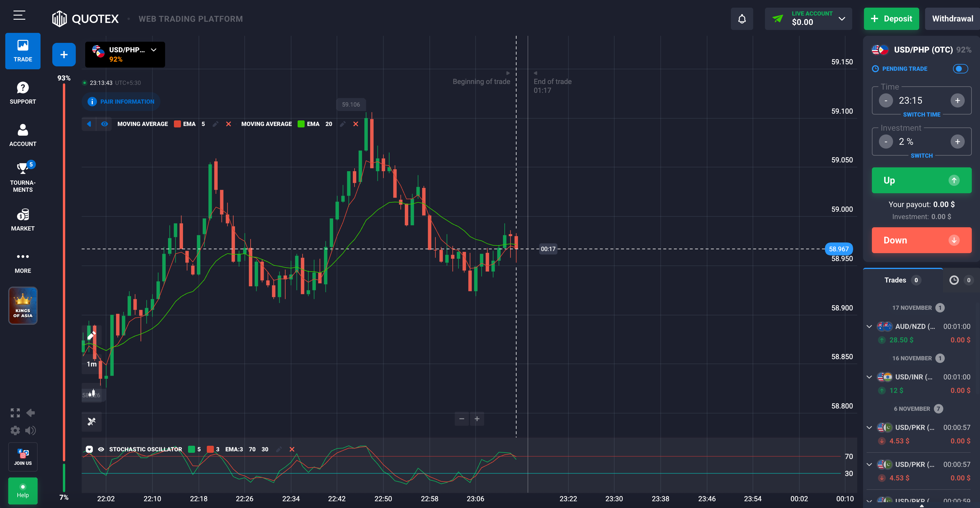Open the Support section

23,92
